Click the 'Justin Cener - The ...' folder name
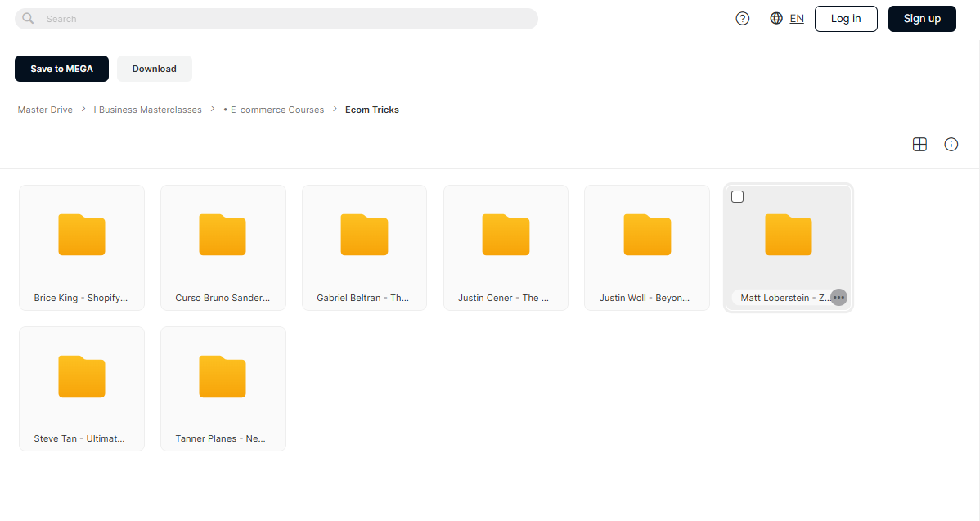 [503, 298]
